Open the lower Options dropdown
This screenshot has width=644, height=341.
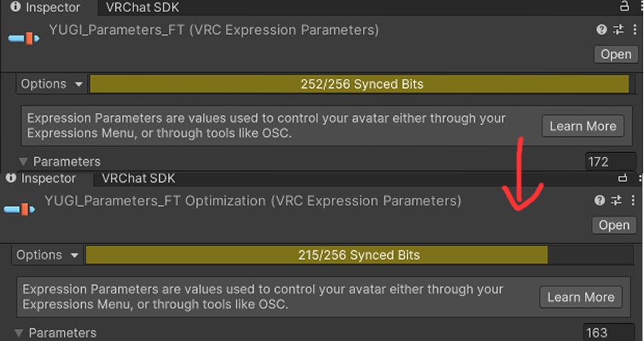(48, 255)
